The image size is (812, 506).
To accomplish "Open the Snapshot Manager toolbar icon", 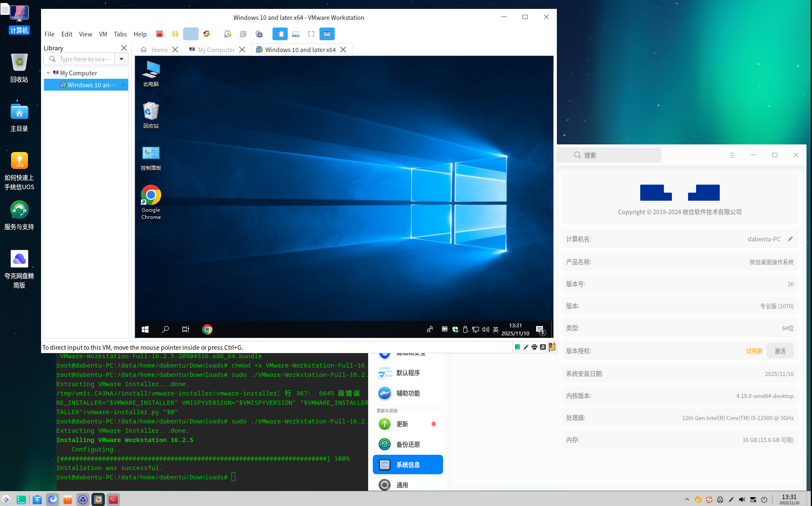I will pos(259,34).
